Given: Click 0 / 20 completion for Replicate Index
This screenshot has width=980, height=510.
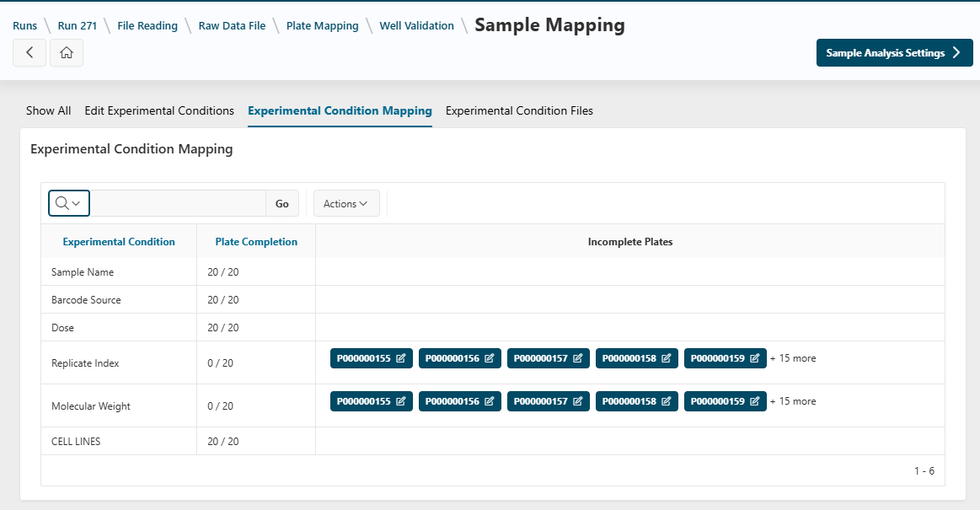Looking at the screenshot, I should coord(221,363).
